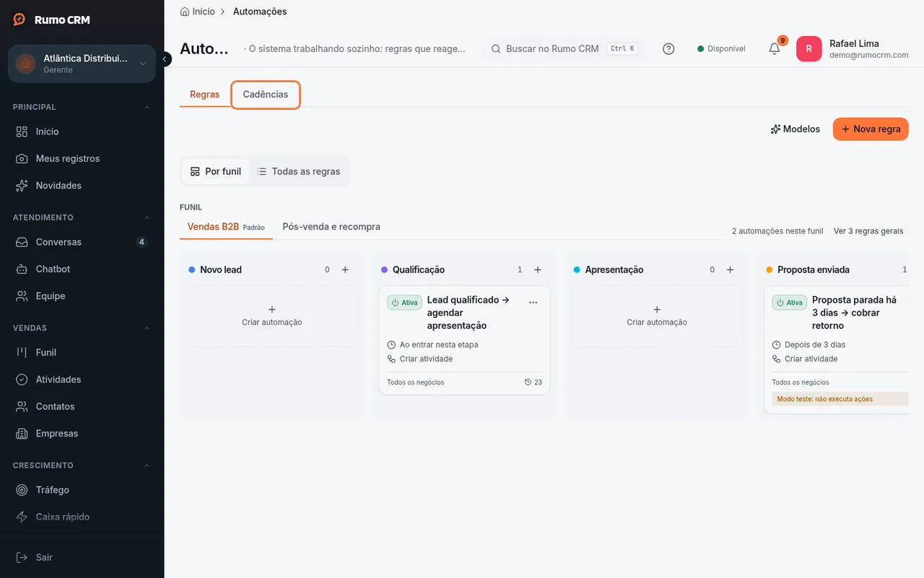Open the notifications bell
This screenshot has width=924, height=578.
pyautogui.click(x=774, y=49)
